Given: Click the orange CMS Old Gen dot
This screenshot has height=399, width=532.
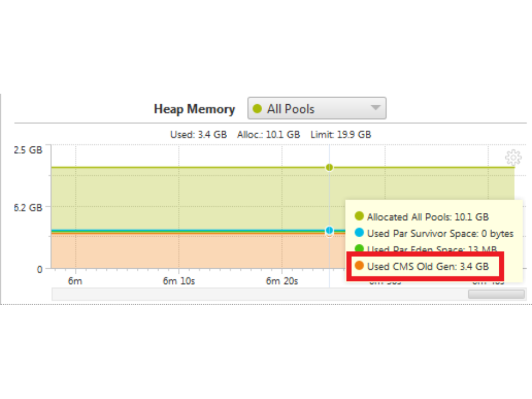Looking at the screenshot, I should pos(359,266).
